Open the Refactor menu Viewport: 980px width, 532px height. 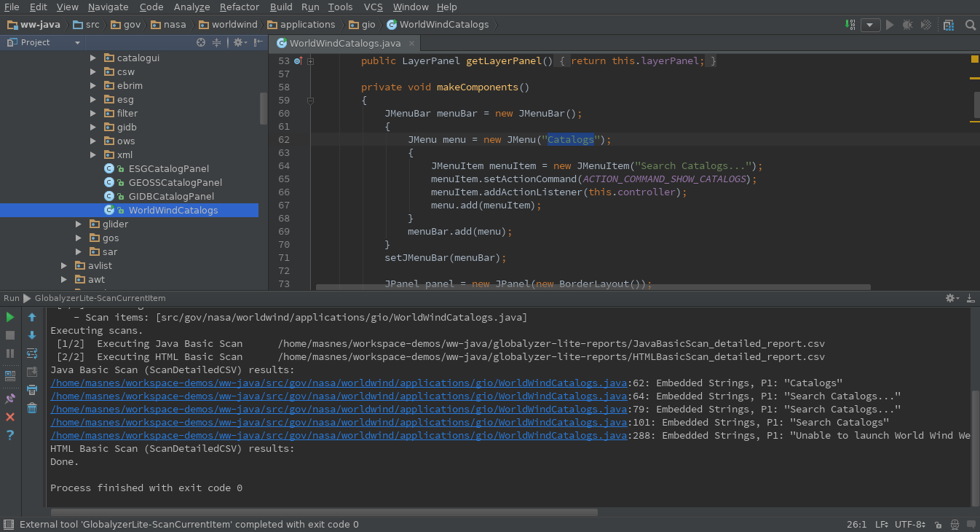coord(239,7)
